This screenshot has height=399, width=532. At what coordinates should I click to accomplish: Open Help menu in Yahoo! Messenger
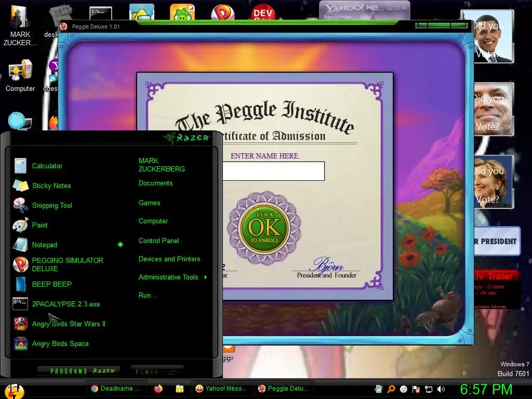365,17
